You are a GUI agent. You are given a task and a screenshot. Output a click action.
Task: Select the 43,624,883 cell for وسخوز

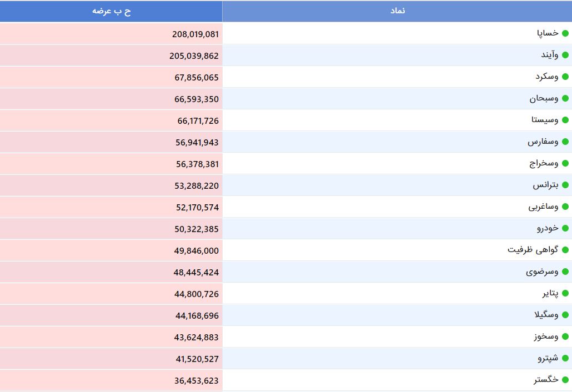197,337
